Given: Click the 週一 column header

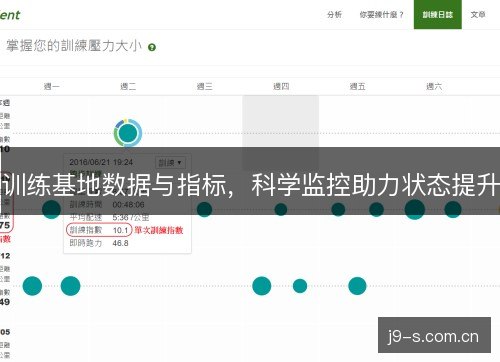Looking at the screenshot, I should point(52,87).
